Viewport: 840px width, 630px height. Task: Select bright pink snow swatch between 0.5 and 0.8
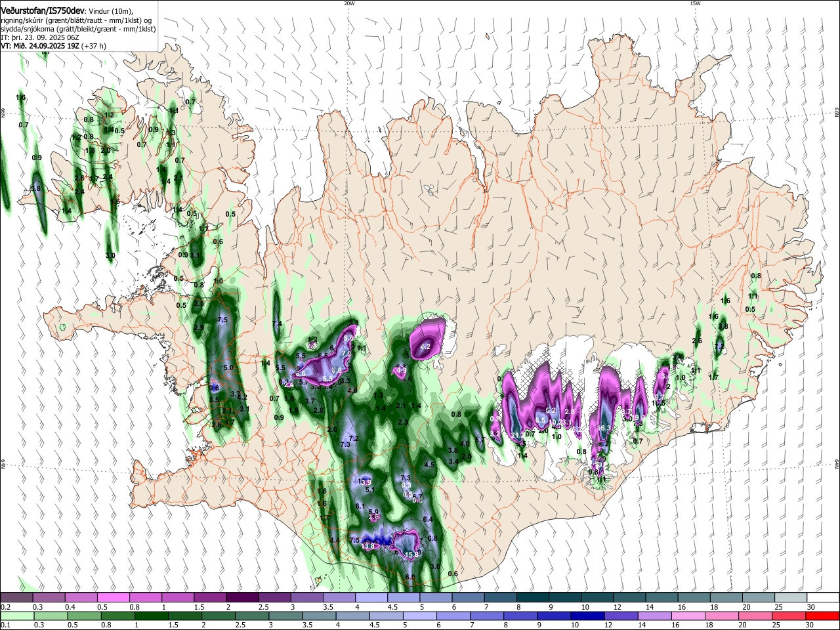[113, 597]
